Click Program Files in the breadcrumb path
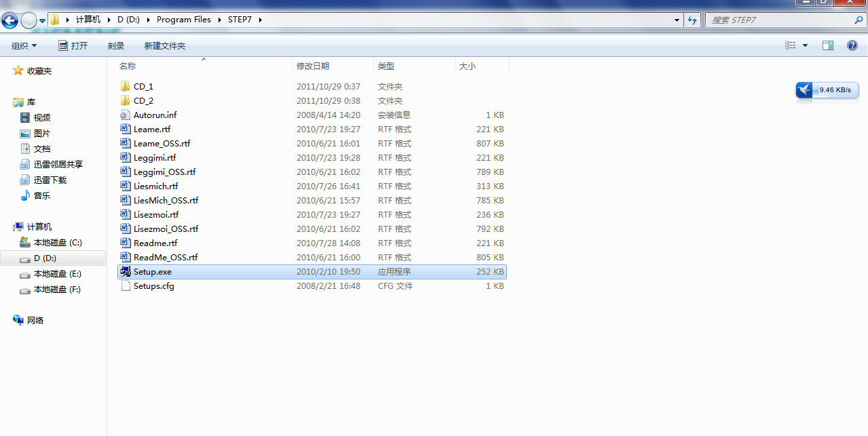This screenshot has width=868, height=436. 183,20
